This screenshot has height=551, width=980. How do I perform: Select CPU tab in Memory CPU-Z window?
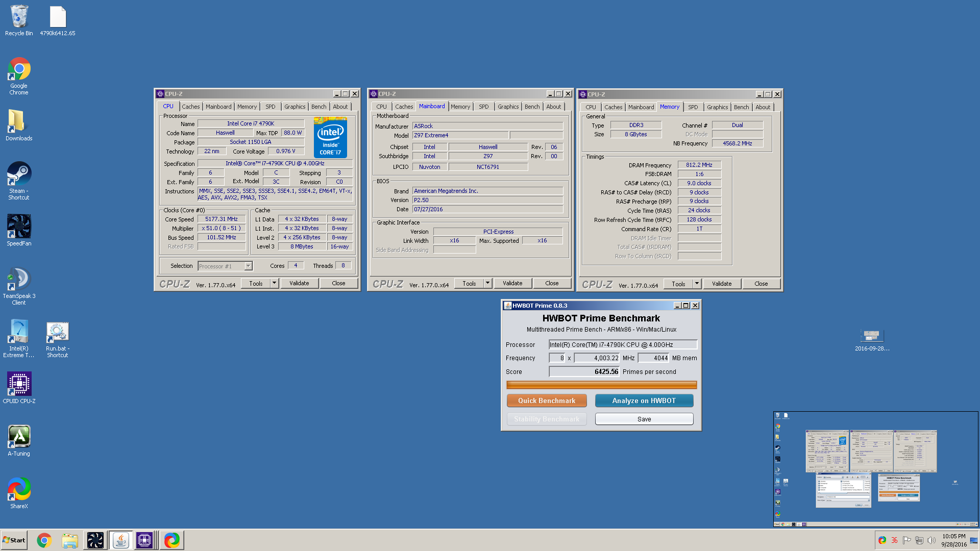pyautogui.click(x=591, y=107)
